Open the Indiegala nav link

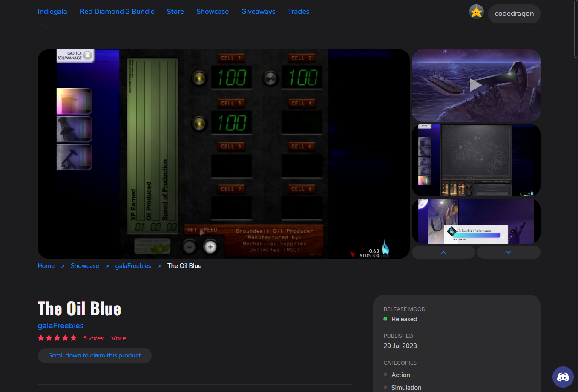pyautogui.click(x=52, y=12)
